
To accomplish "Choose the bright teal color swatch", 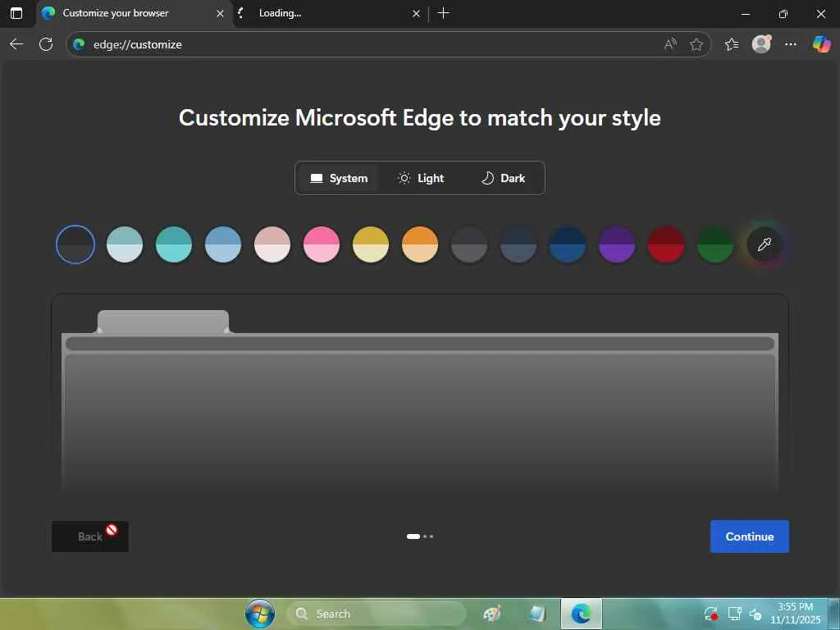I will [x=174, y=244].
